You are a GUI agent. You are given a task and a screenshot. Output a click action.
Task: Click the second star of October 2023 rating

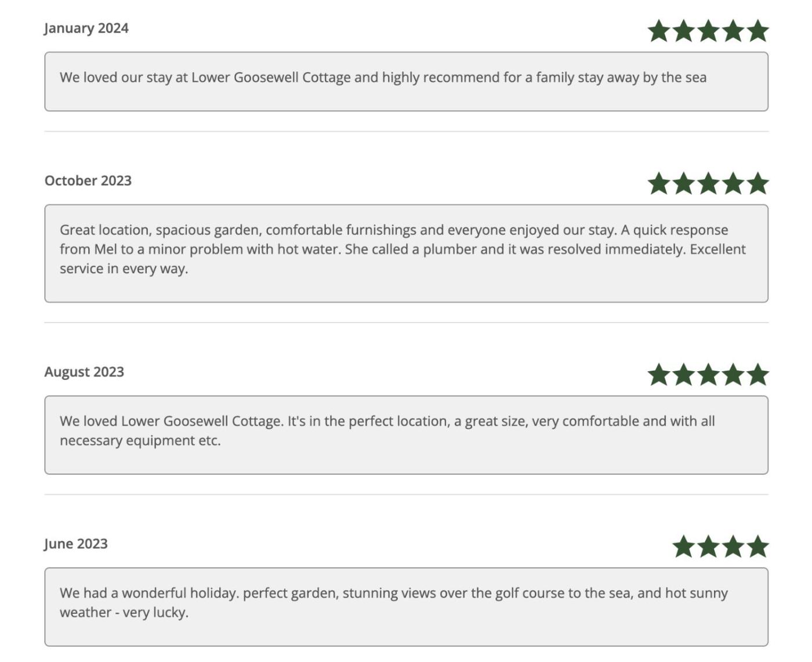684,184
